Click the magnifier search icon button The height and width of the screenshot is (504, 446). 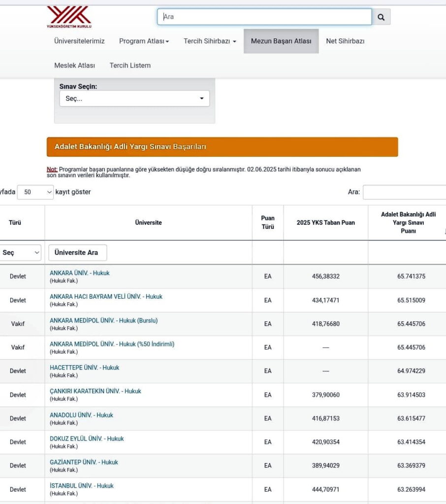tap(381, 17)
